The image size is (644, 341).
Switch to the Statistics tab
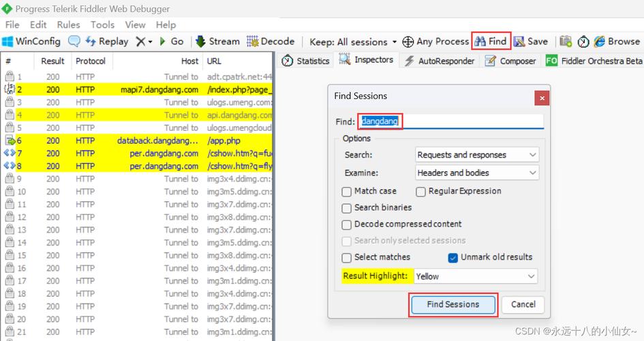click(x=305, y=61)
